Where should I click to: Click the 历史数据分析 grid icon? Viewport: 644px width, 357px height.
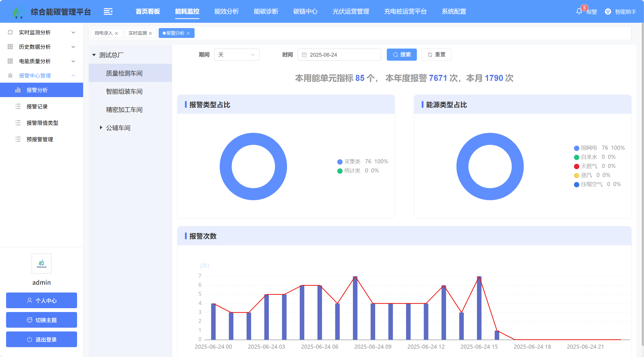point(10,47)
